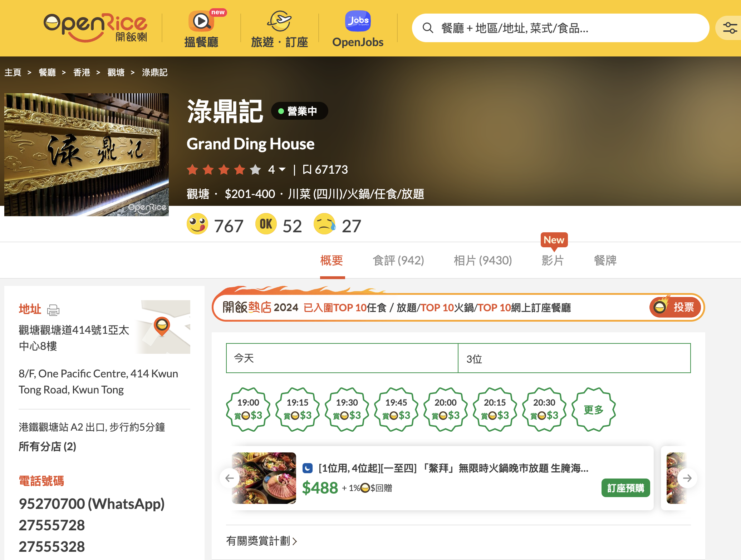Image resolution: width=741 pixels, height=560 pixels.
Task: Click the 川菜 (四川) cuisine link
Action: [315, 194]
